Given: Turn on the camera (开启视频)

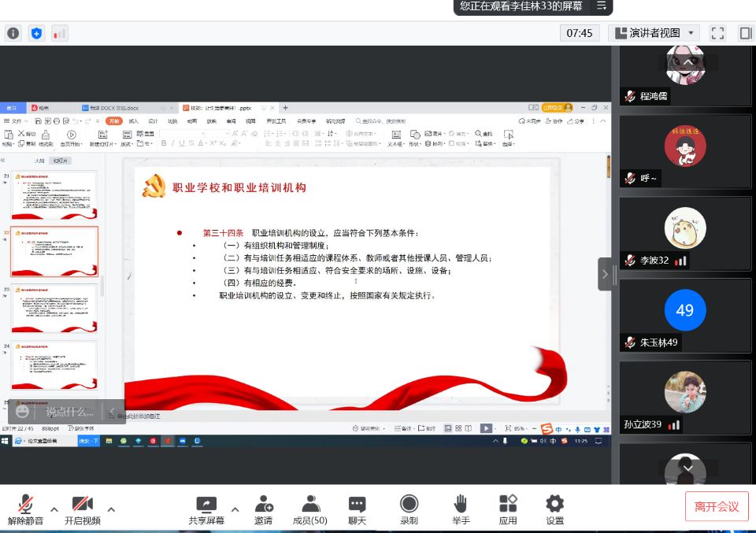Looking at the screenshot, I should 83,509.
